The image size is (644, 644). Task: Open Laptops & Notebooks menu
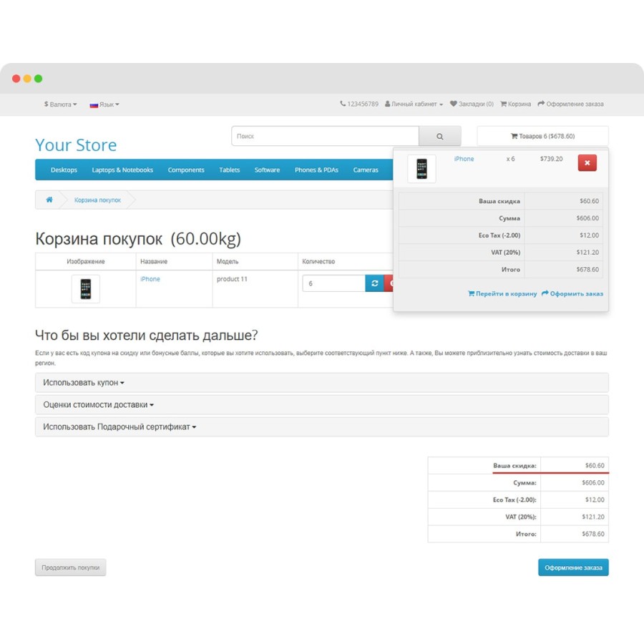click(122, 170)
